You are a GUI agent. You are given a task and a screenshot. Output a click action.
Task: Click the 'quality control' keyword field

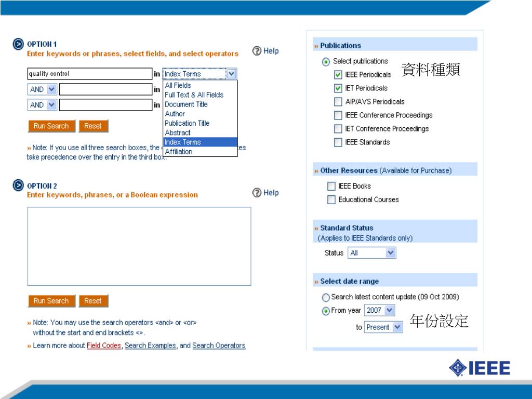pos(89,74)
